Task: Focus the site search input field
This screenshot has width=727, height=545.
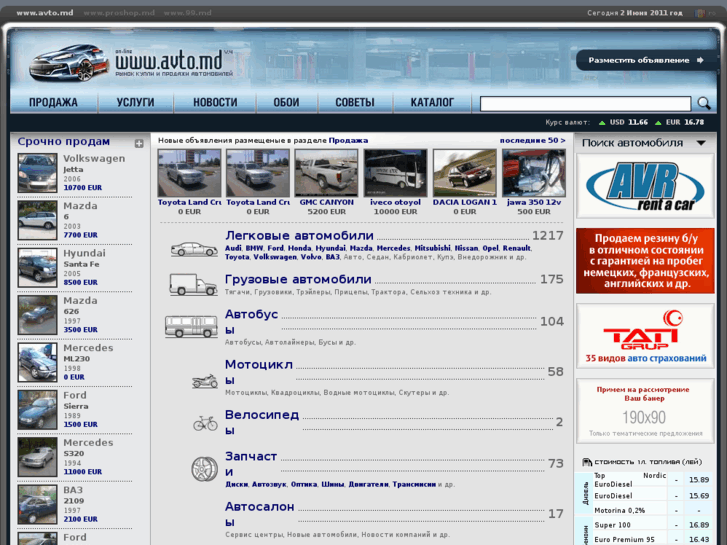Action: coord(585,103)
